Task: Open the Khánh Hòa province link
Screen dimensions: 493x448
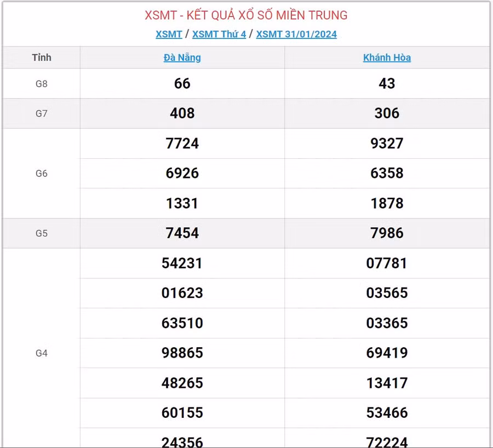Action: coord(387,58)
